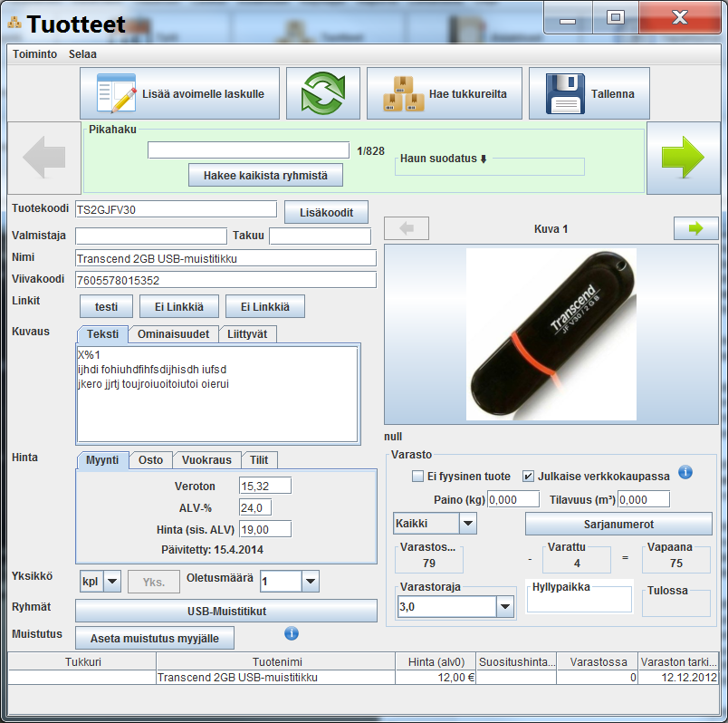
Task: Click the Tuotekoodi input field
Action: [x=176, y=209]
